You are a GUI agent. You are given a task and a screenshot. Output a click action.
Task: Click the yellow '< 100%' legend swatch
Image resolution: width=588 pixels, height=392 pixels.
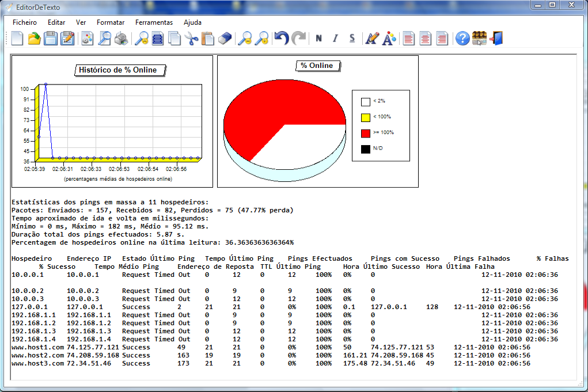[x=366, y=117]
